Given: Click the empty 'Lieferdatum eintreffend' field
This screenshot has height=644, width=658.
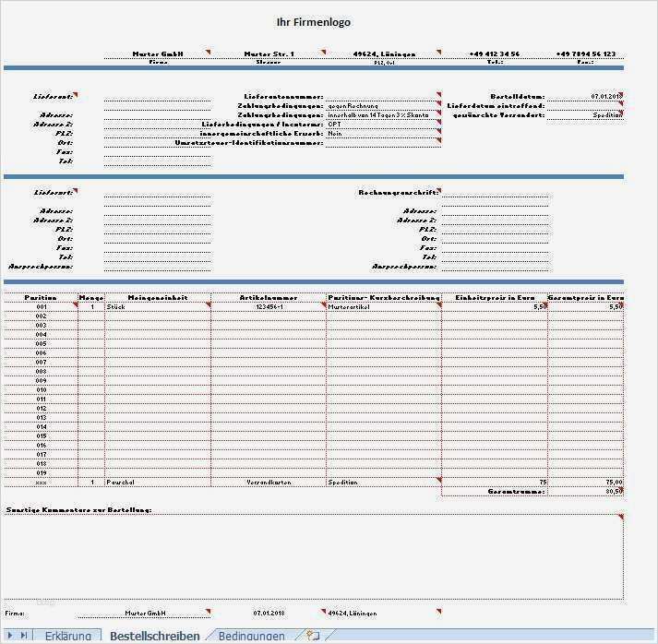Looking at the screenshot, I should [x=585, y=106].
